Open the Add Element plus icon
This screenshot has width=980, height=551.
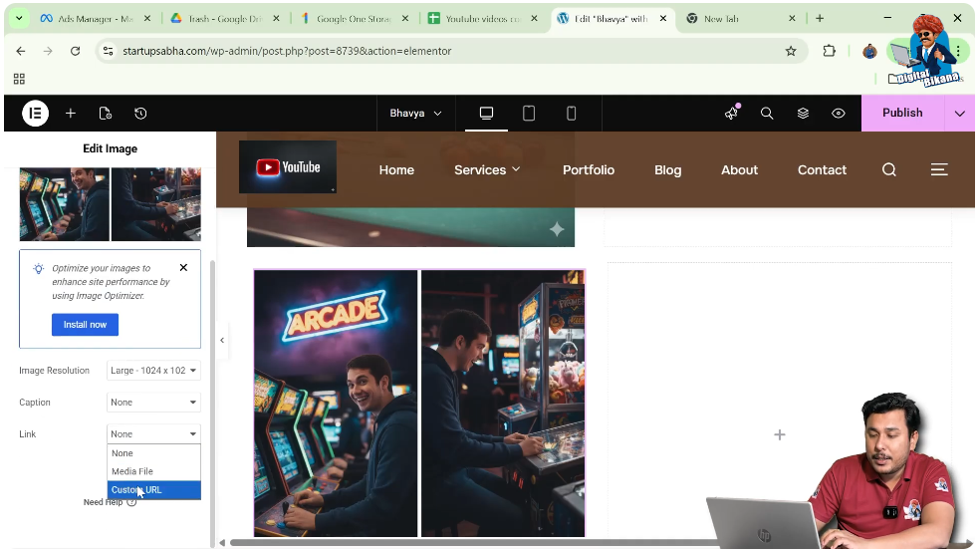[x=71, y=114]
